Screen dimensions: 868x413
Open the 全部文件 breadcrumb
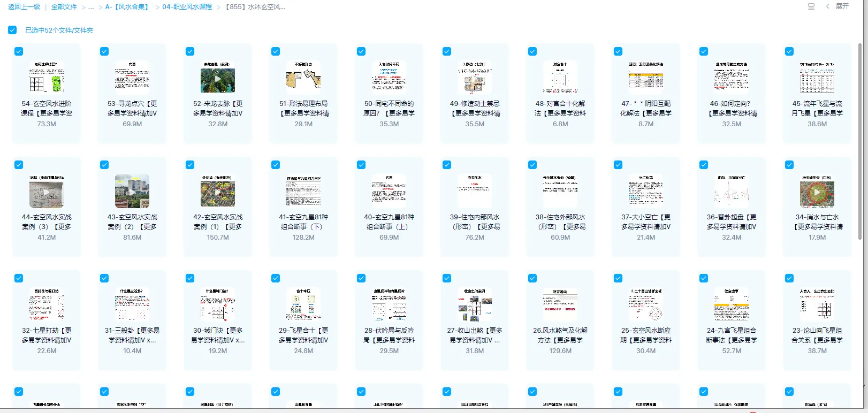tap(64, 7)
